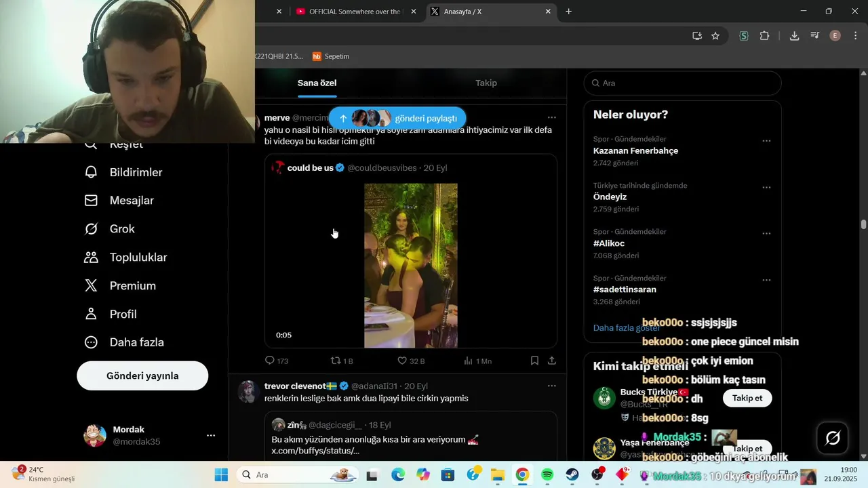The height and width of the screenshot is (488, 868).
Task: Open Chrome profile avatar E
Action: pyautogui.click(x=835, y=36)
